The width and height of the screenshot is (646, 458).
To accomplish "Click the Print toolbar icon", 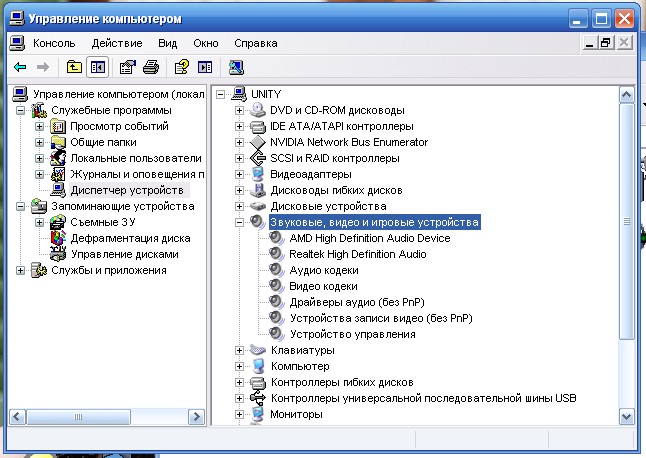I will click(151, 67).
